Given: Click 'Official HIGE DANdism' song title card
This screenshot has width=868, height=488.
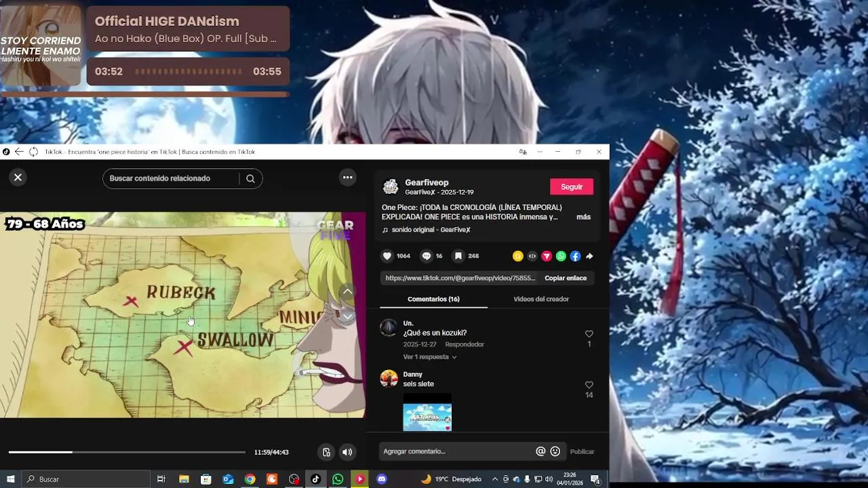Looking at the screenshot, I should (188, 29).
